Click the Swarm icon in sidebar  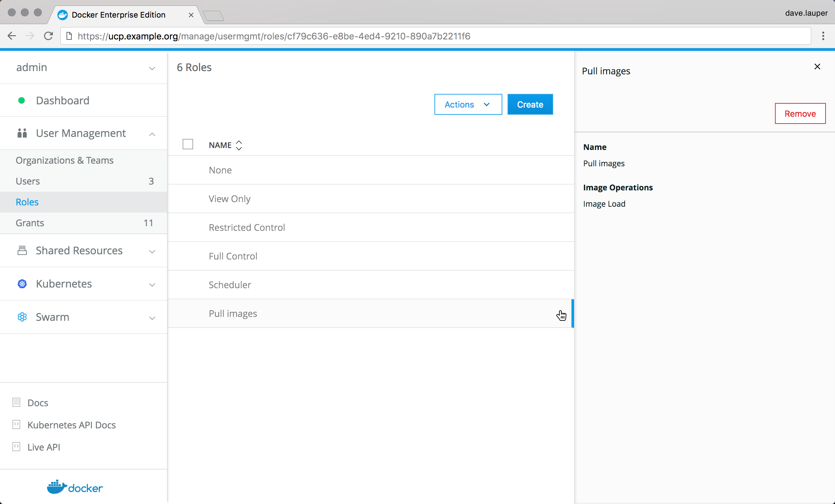click(x=22, y=317)
